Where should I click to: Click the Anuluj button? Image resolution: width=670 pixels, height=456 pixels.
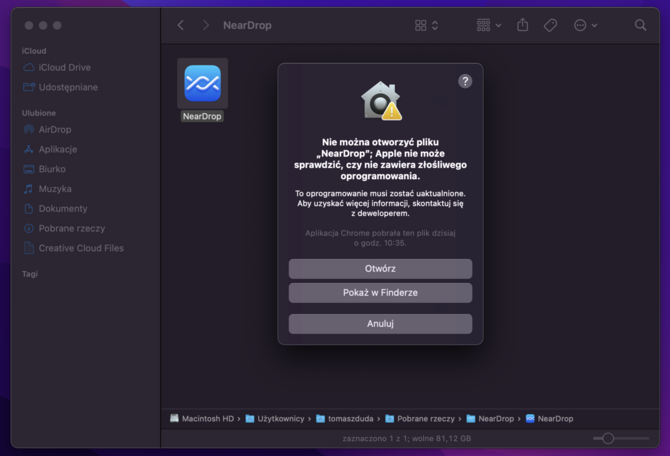click(x=380, y=324)
